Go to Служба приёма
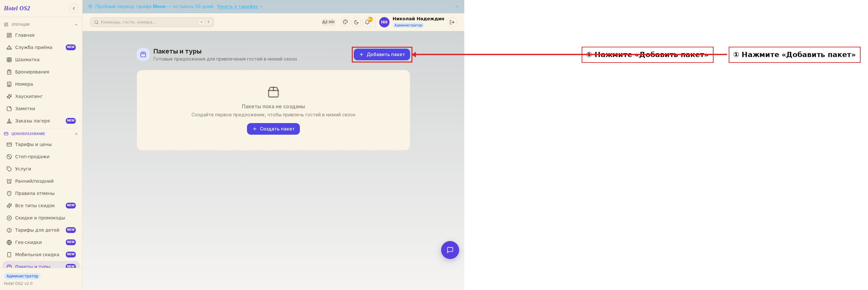 click(41, 47)
